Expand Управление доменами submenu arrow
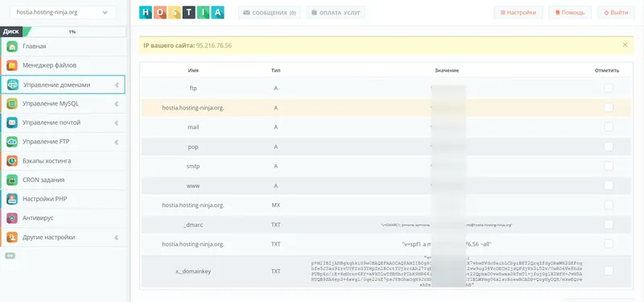The width and height of the screenshot is (644, 302). (117, 85)
